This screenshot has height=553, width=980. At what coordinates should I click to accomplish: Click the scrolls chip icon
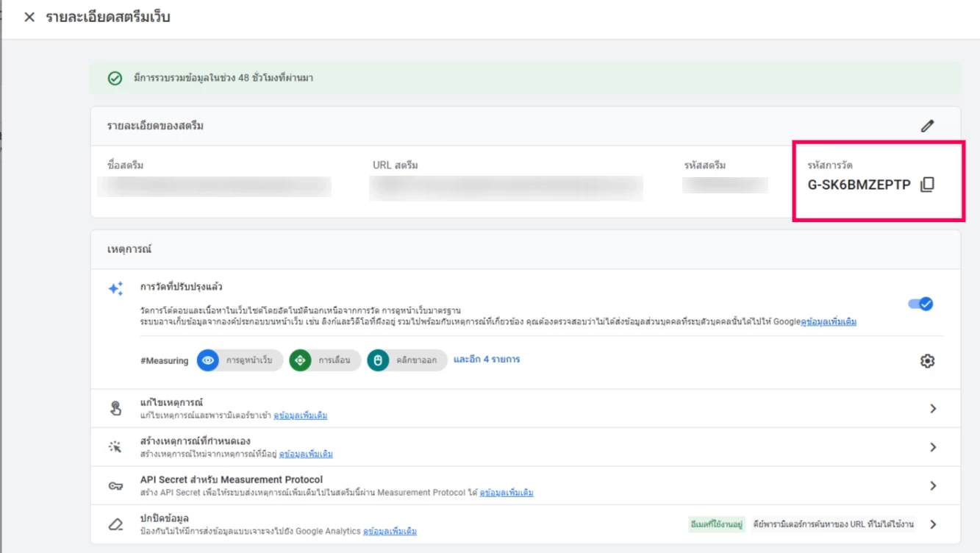[300, 361]
